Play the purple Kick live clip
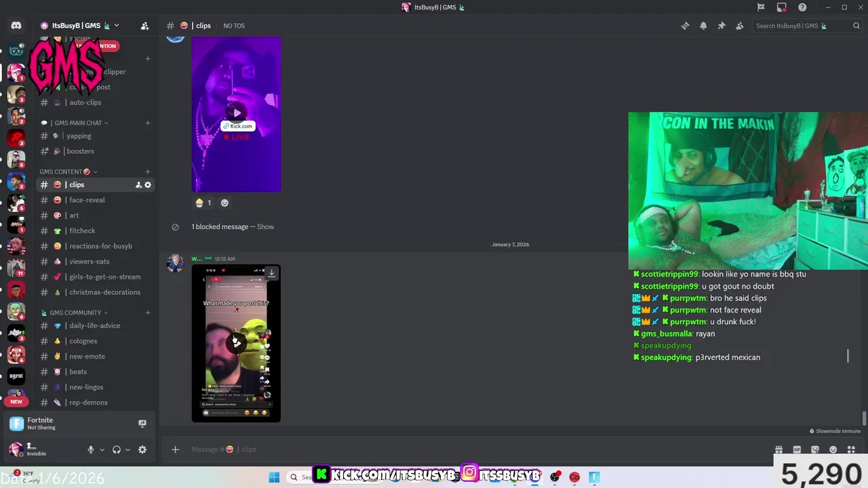868x488 pixels. (236, 113)
